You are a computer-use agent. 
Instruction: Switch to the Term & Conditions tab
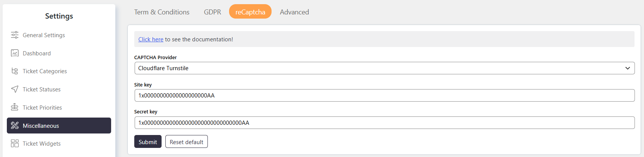click(x=162, y=12)
